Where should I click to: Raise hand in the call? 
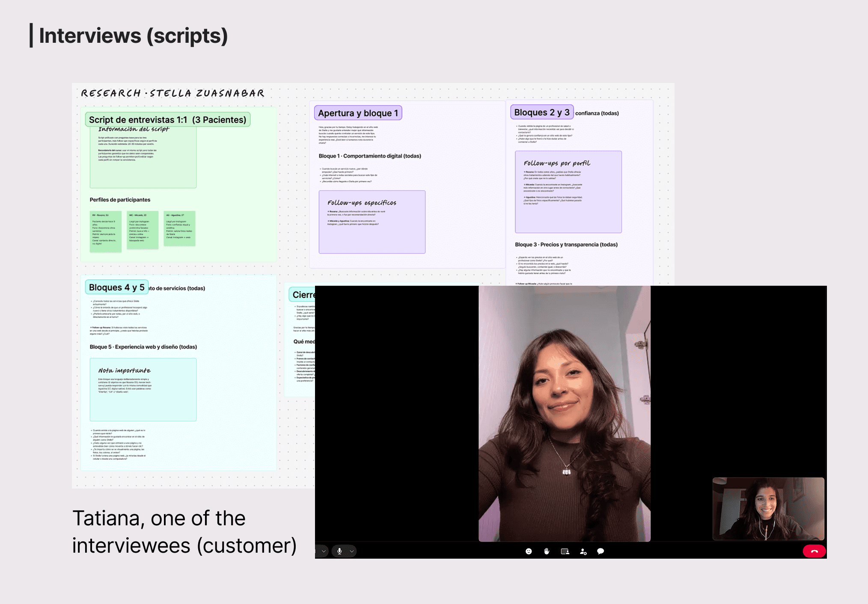click(547, 551)
